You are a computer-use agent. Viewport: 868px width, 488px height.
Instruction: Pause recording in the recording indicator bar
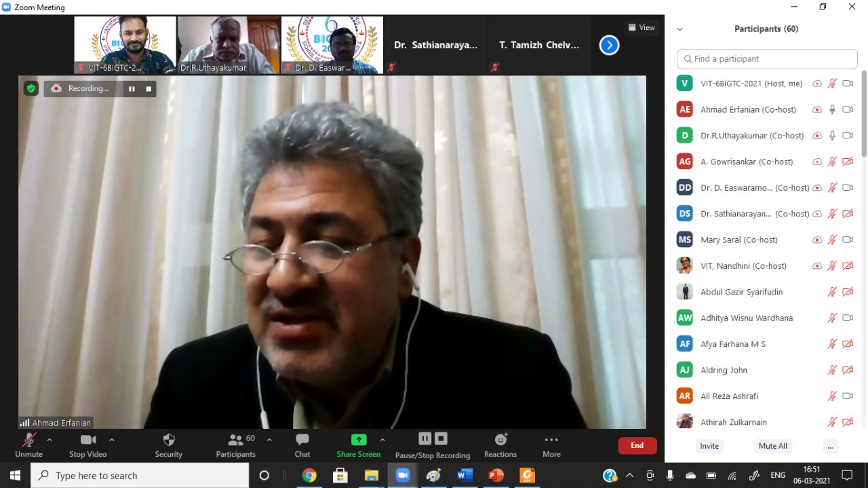click(132, 89)
